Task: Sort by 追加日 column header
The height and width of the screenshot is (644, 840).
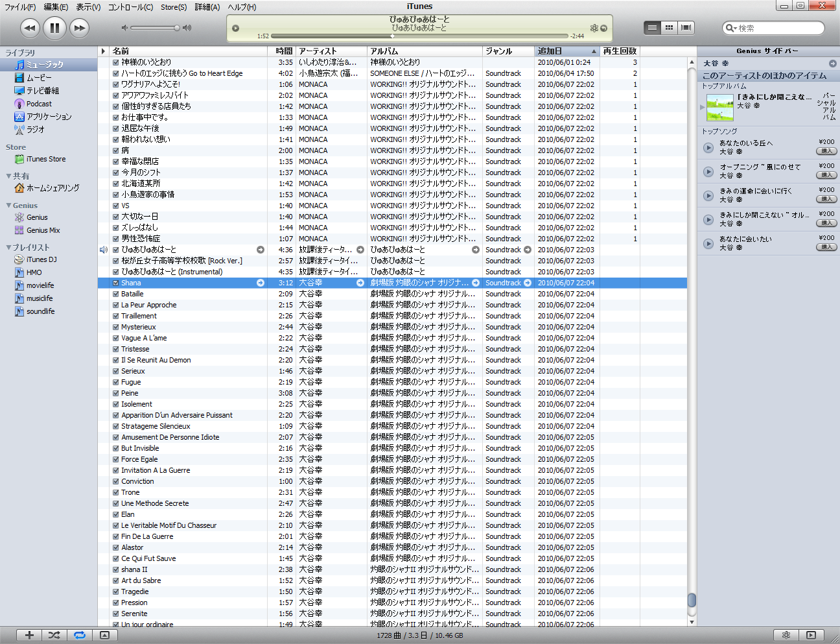Action: (566, 51)
